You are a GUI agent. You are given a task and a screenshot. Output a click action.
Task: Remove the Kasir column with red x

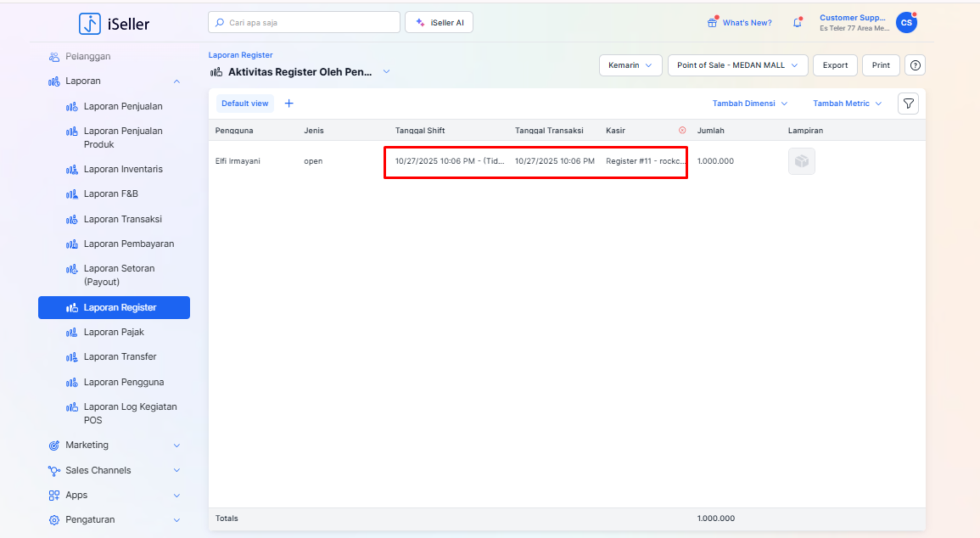click(x=682, y=131)
